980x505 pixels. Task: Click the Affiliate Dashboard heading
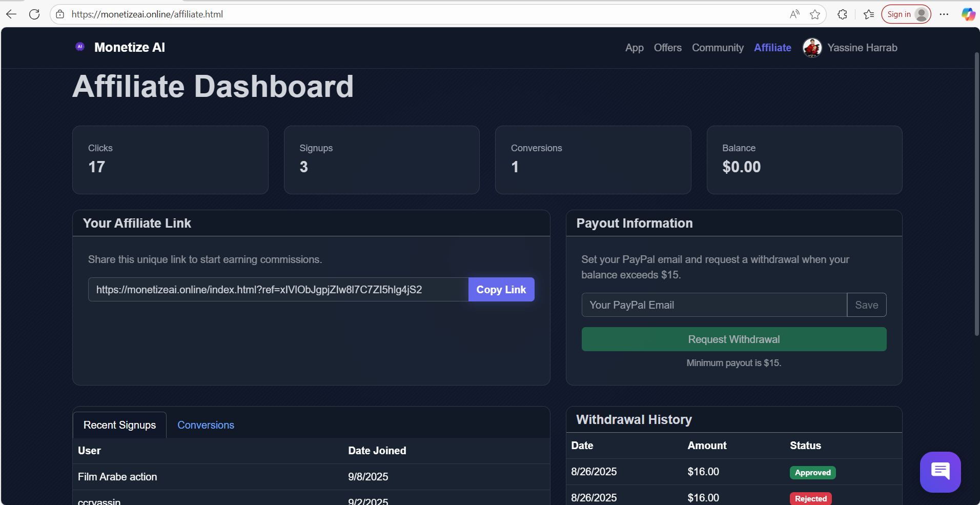(213, 86)
